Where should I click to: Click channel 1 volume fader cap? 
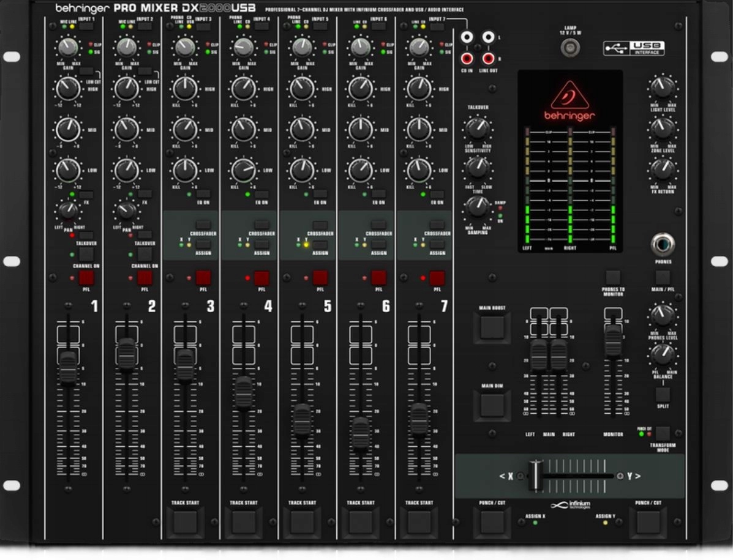[x=68, y=368]
